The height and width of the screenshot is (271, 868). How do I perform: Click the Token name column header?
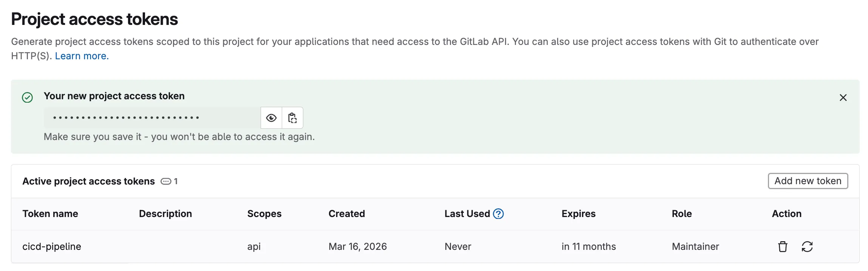coord(50,214)
